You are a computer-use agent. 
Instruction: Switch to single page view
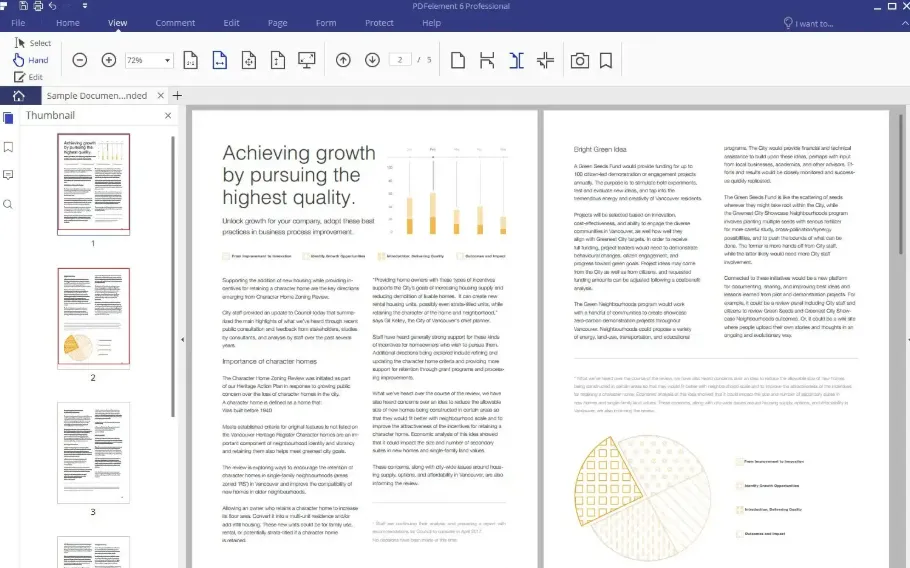point(458,60)
